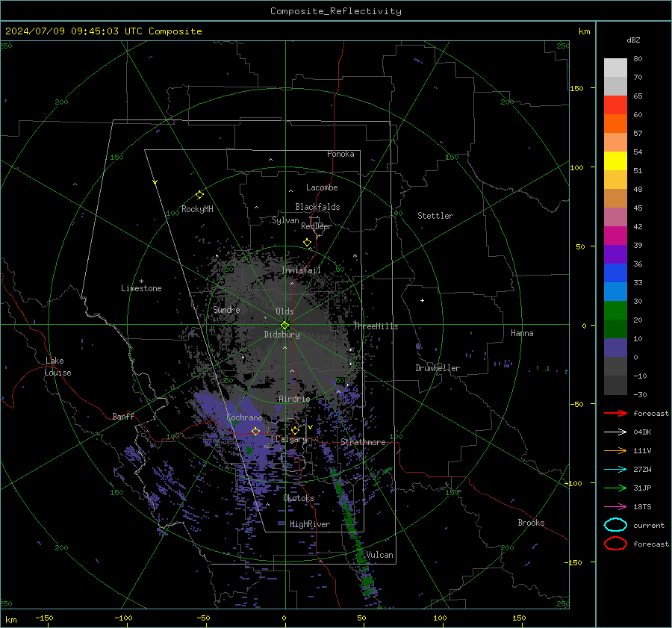This screenshot has width=672, height=628.
Task: Pick the orange 57–60 dBZ color swatch
Action: tap(615, 123)
